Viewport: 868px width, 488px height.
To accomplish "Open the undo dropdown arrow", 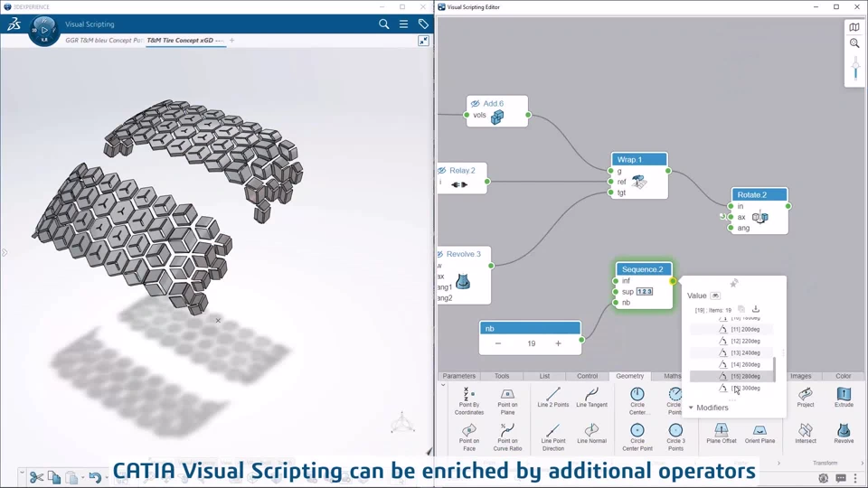I will click(107, 477).
